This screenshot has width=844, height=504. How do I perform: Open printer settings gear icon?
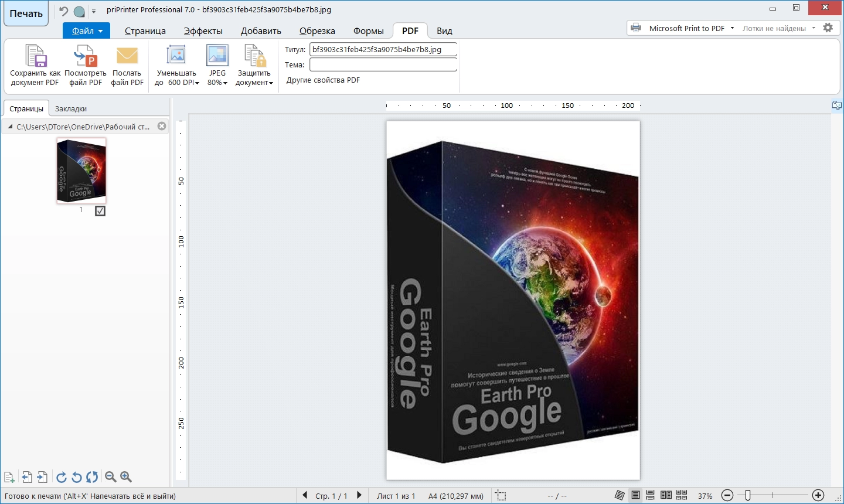(x=828, y=28)
